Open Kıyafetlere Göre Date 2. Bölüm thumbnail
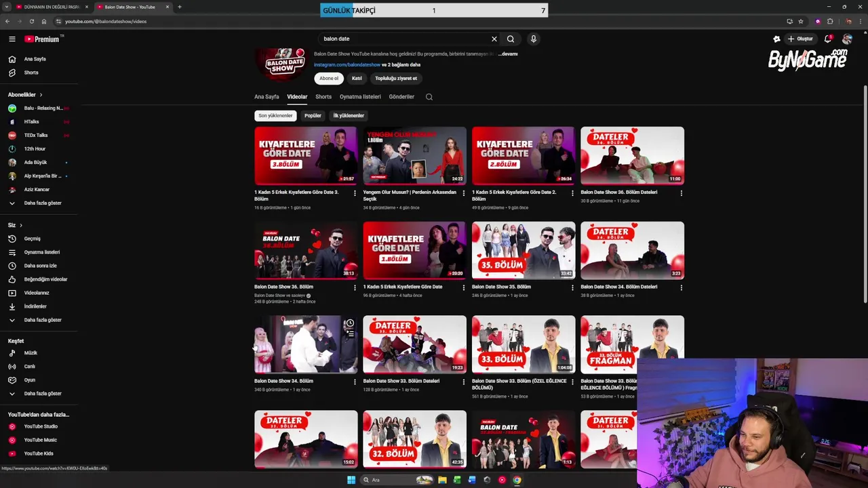The height and width of the screenshot is (488, 868). coord(524,156)
